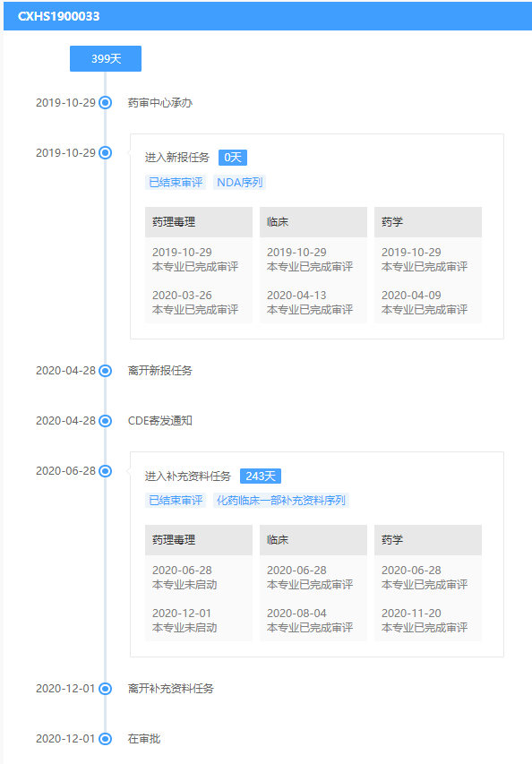The image size is (532, 764).
Task: Click the timeline marker beside 进入新报任务
Action: click(105, 153)
